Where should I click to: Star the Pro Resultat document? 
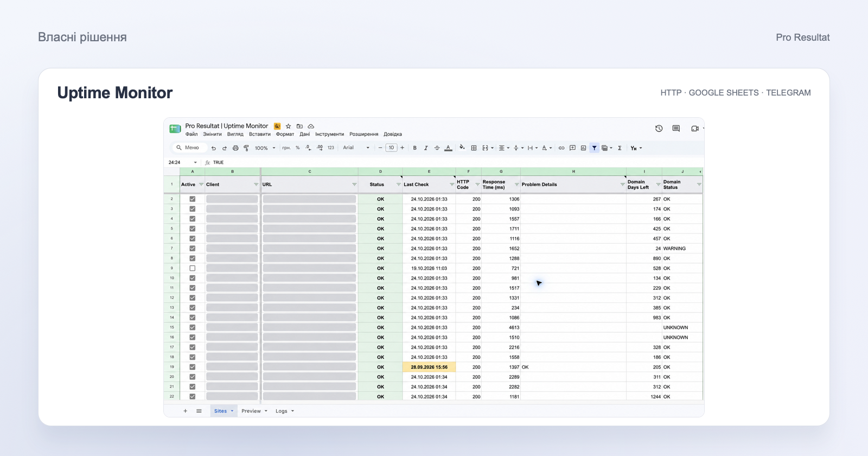[x=289, y=126]
